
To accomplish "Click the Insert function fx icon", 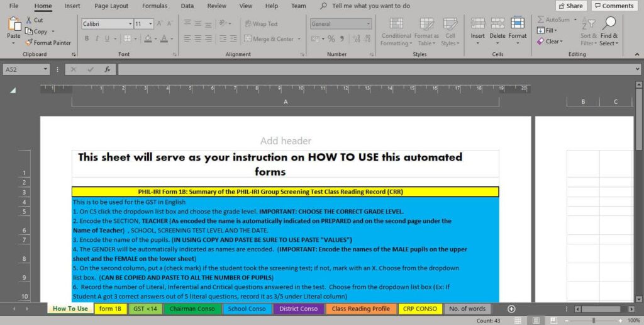I will (x=108, y=69).
